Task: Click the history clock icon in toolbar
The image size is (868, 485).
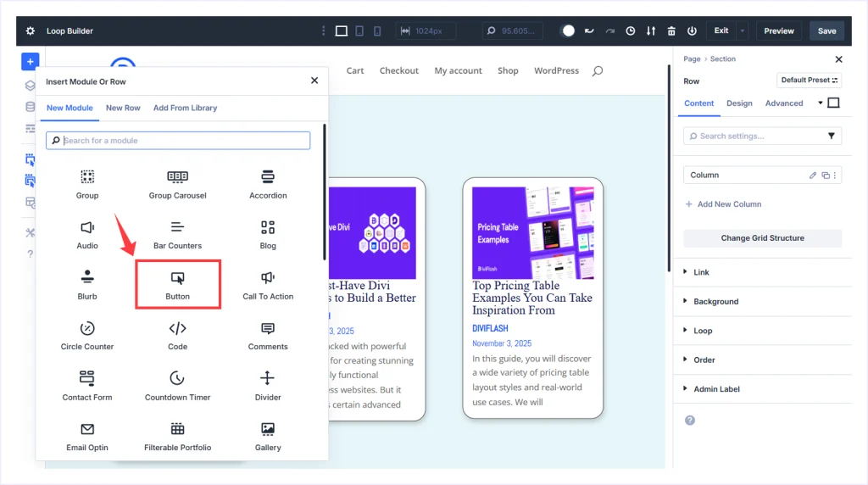Action: pyautogui.click(x=631, y=31)
